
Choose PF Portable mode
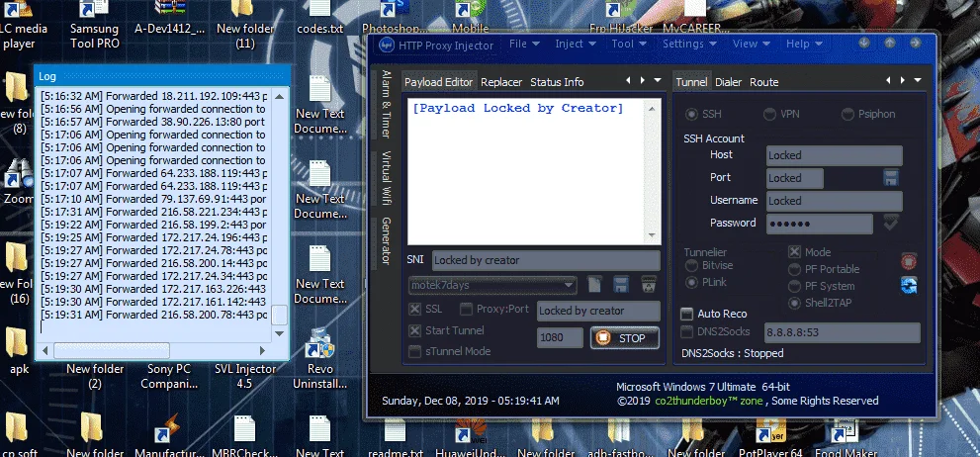point(794,269)
